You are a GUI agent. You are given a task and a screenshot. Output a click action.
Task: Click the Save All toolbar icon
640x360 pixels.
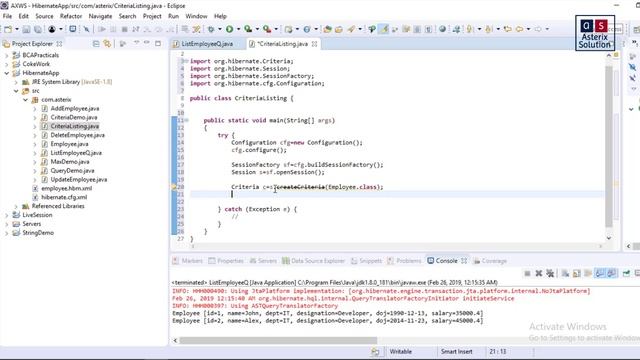(38, 29)
